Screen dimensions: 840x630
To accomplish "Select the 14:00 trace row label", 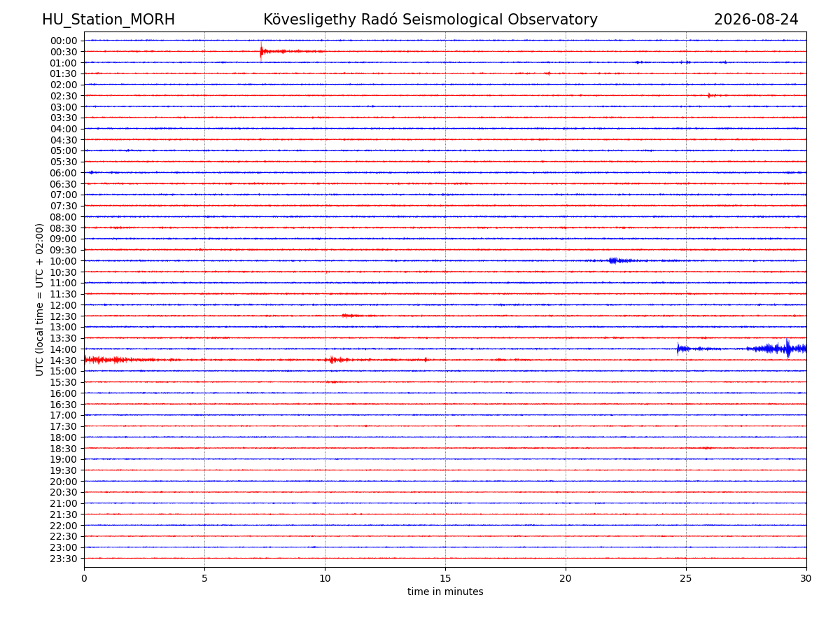I will [x=64, y=349].
